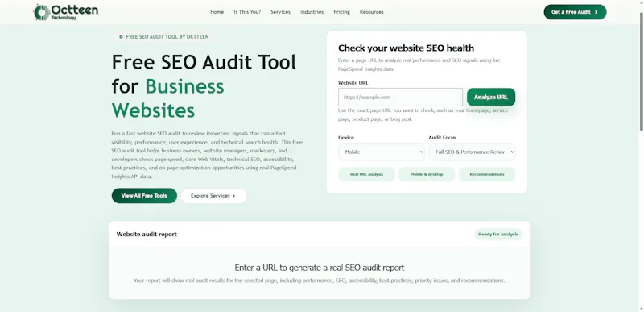The width and height of the screenshot is (644, 312).
Task: Click the Check your website SEO health heading
Action: point(406,48)
